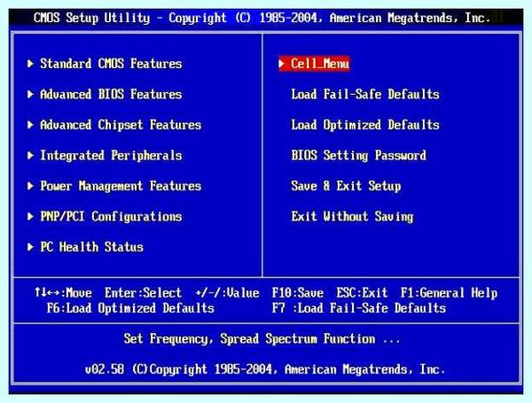Viewport: 532px width, 403px height.
Task: Open PC Health Status menu
Action: 91,247
